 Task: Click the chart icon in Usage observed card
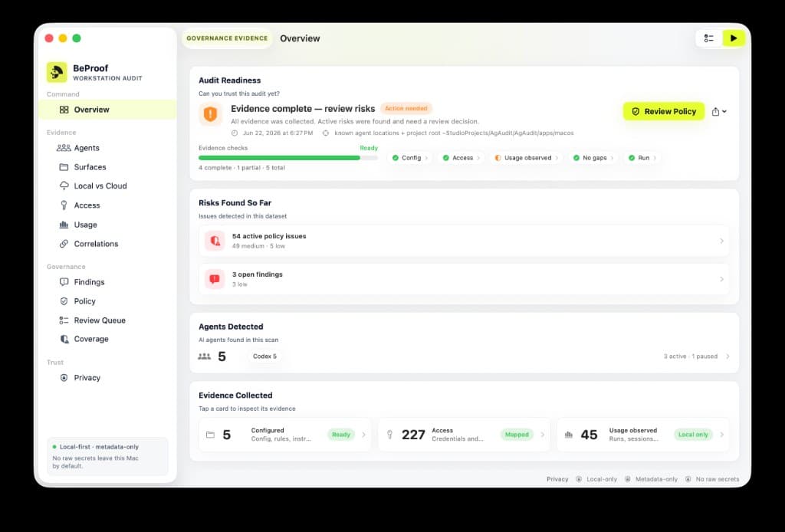click(569, 435)
